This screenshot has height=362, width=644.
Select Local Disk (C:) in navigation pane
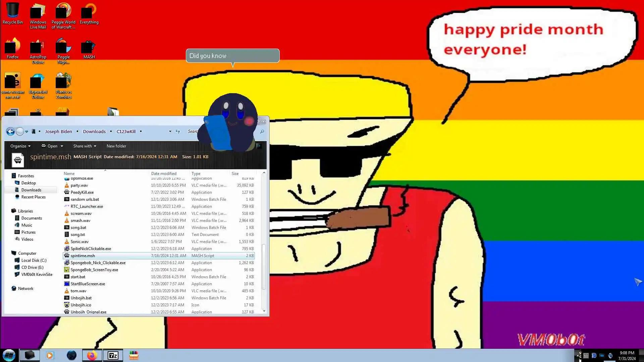click(34, 260)
